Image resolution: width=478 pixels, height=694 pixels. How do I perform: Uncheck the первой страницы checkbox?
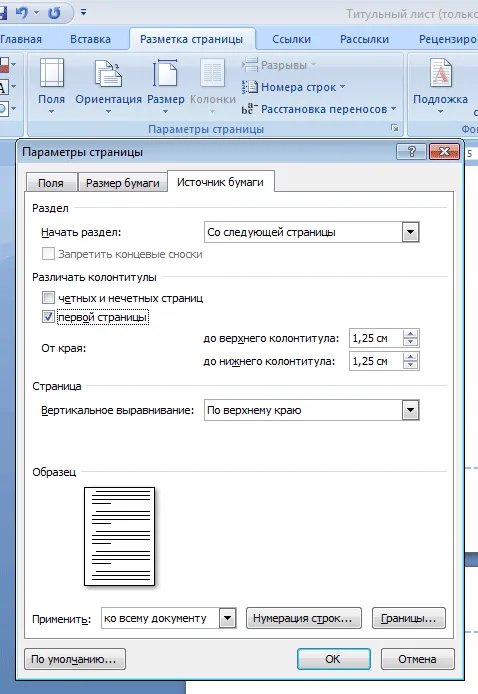(x=48, y=316)
